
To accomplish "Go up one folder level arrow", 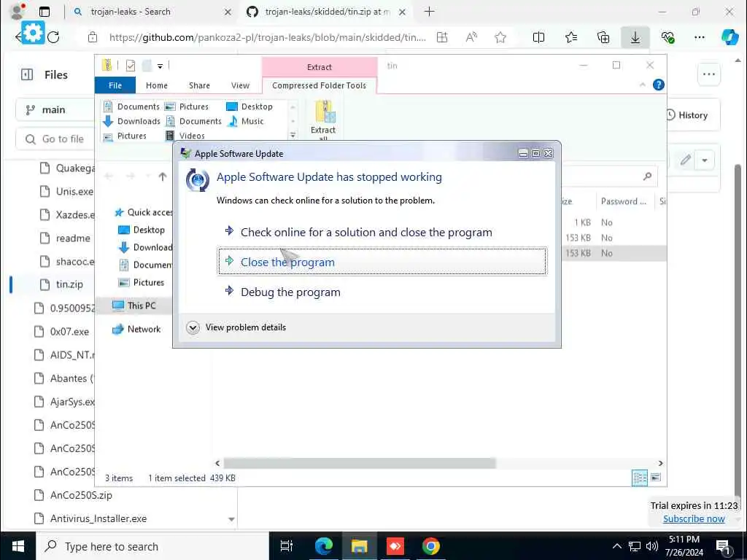I will (x=163, y=176).
